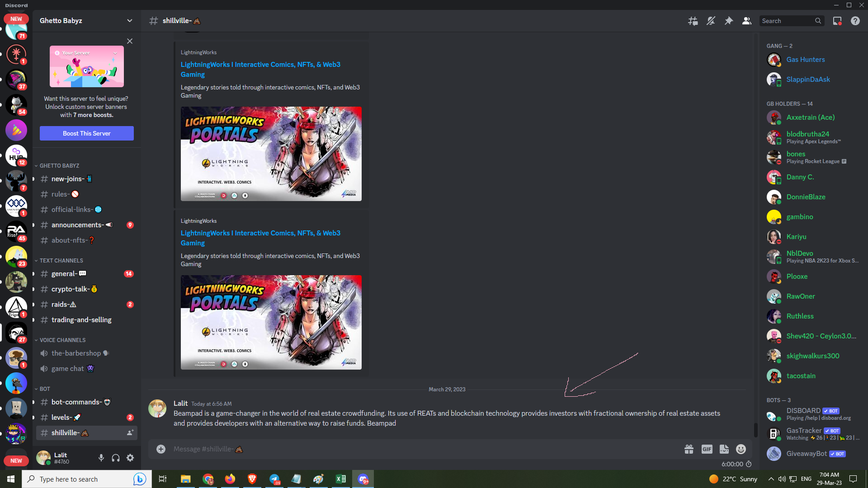Screen dimensions: 868x488
Task: Open File Explorer from taskbar
Action: point(185,479)
